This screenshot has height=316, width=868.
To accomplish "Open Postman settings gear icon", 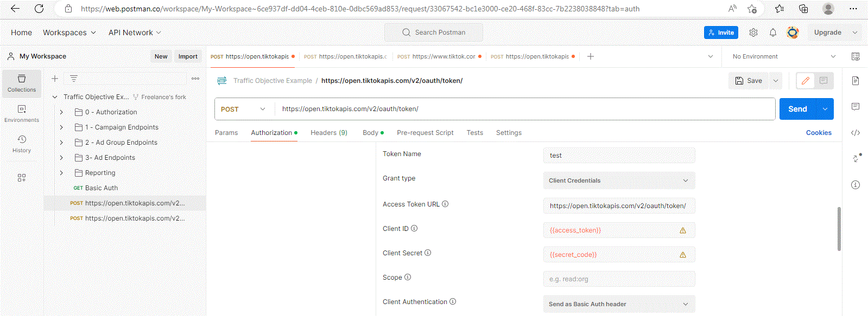I will 753,33.
